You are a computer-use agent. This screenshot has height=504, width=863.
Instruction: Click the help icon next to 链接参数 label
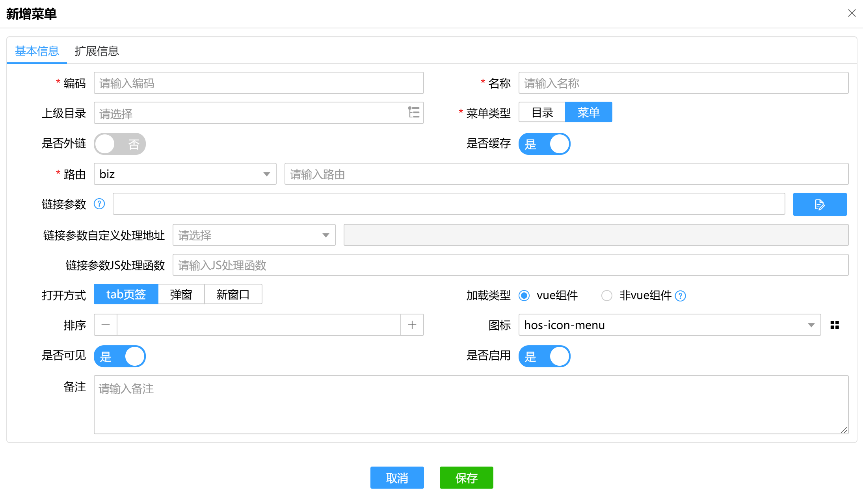point(99,204)
